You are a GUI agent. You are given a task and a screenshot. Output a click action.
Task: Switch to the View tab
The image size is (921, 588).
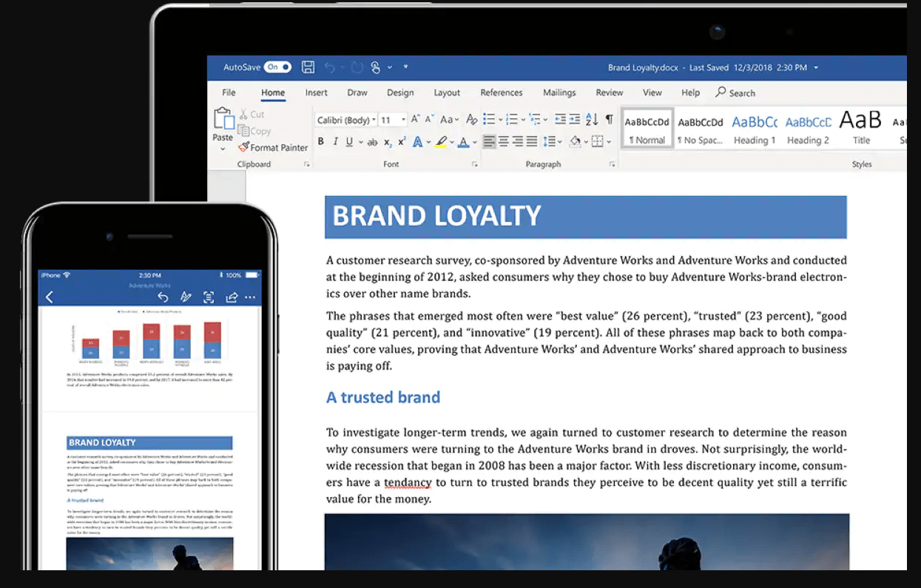point(652,92)
